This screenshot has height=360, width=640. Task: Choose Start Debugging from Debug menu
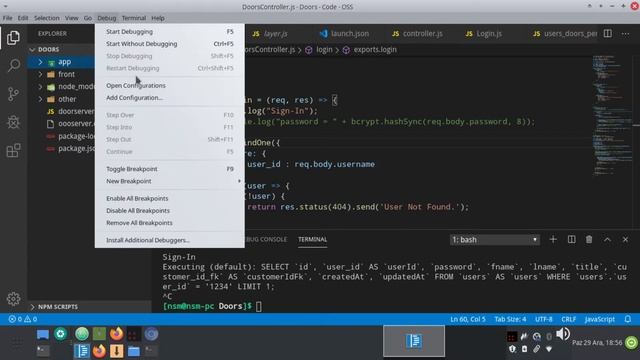tap(170, 31)
